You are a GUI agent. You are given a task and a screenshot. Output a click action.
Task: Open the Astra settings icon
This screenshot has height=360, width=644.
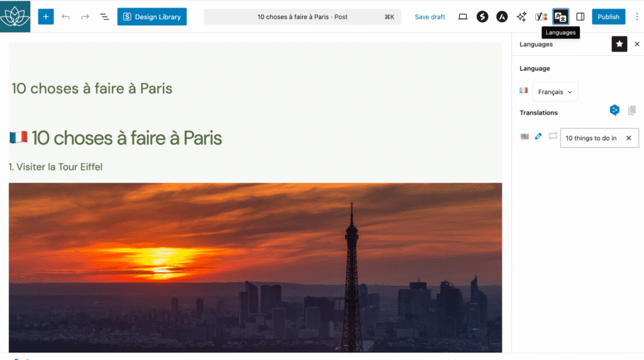click(502, 17)
